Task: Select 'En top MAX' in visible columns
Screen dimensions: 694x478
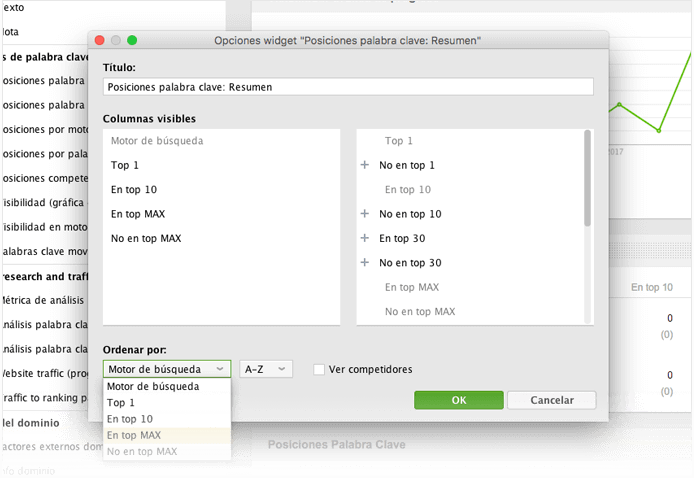Action: tap(139, 214)
